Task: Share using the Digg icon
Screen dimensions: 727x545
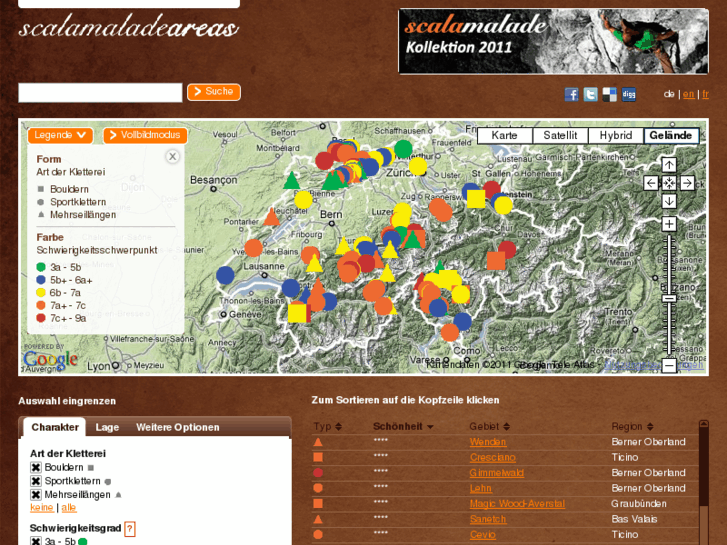Action: tap(629, 94)
